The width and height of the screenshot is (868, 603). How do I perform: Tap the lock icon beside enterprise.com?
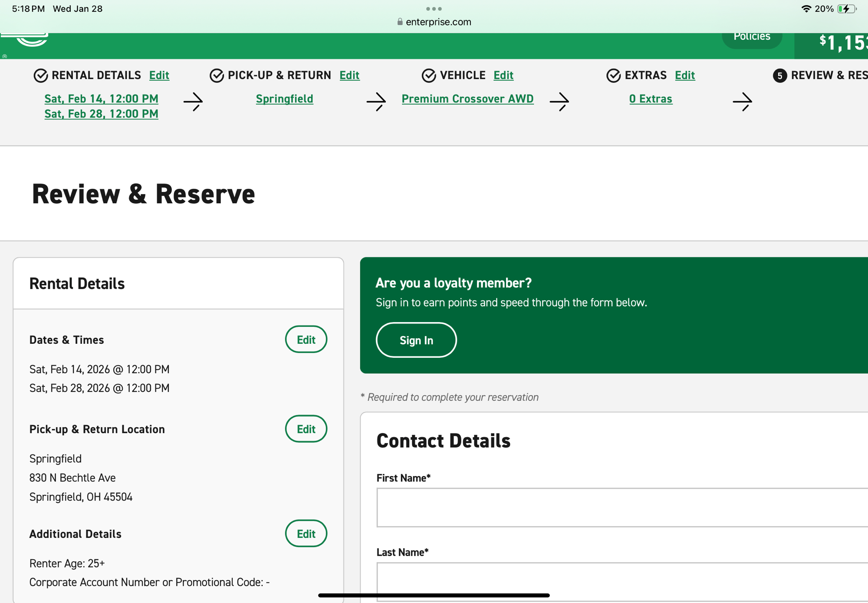pyautogui.click(x=400, y=22)
